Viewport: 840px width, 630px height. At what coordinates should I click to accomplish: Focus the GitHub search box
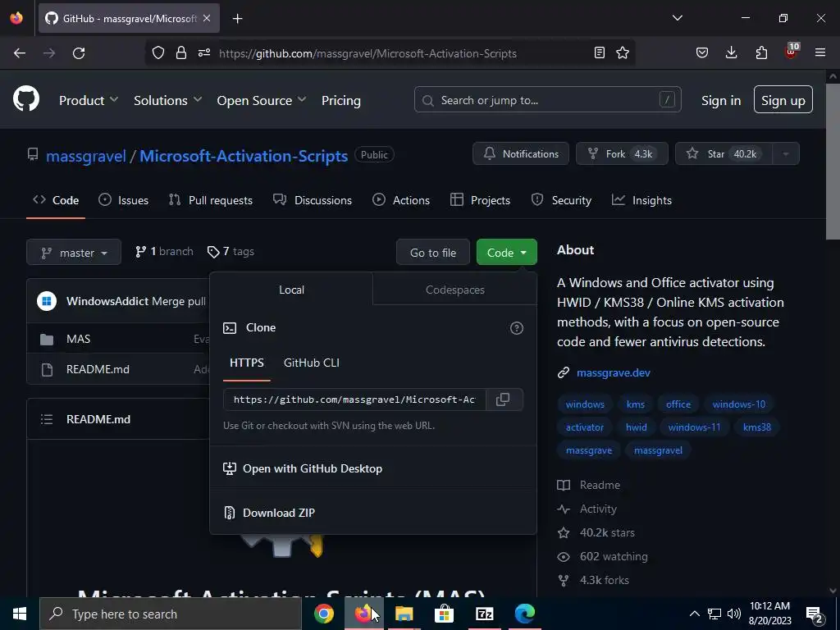point(547,99)
